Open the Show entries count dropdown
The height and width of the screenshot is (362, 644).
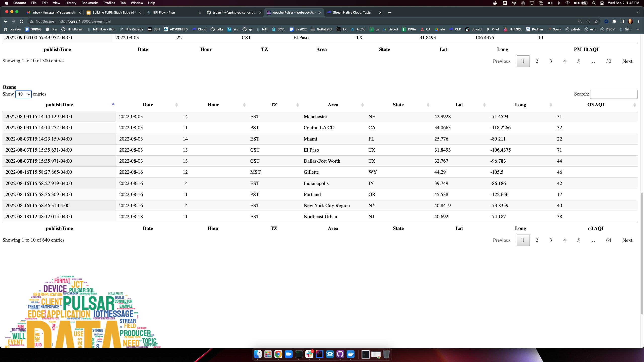tap(23, 94)
